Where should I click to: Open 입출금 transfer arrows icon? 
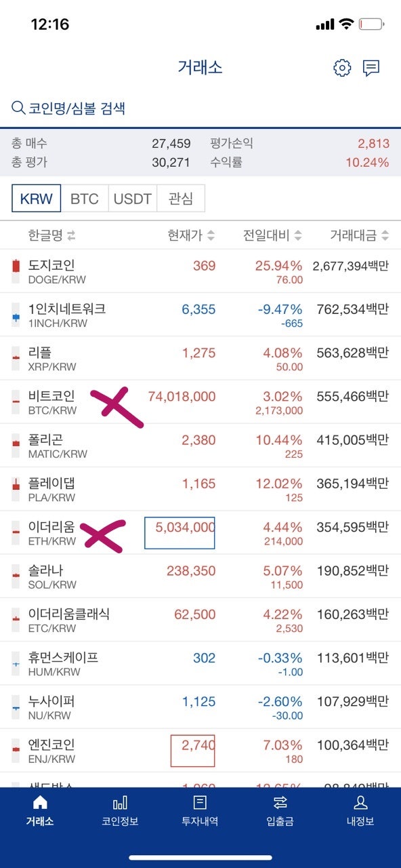(x=280, y=803)
